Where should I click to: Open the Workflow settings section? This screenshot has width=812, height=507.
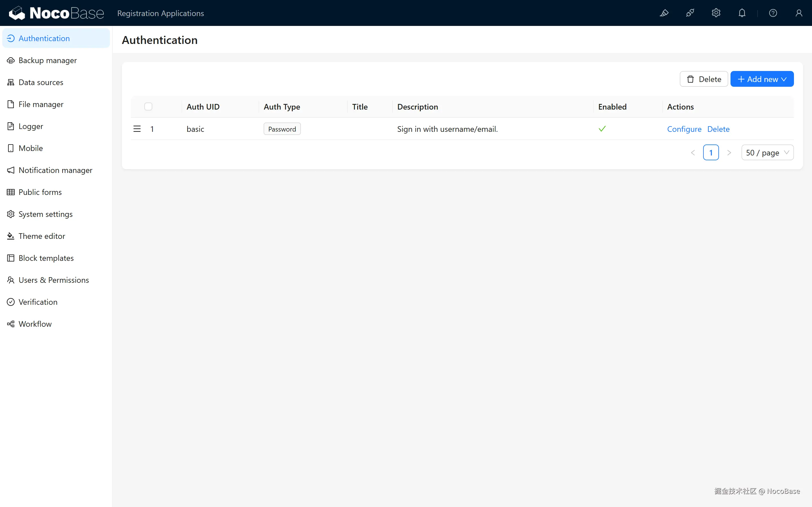click(x=35, y=324)
